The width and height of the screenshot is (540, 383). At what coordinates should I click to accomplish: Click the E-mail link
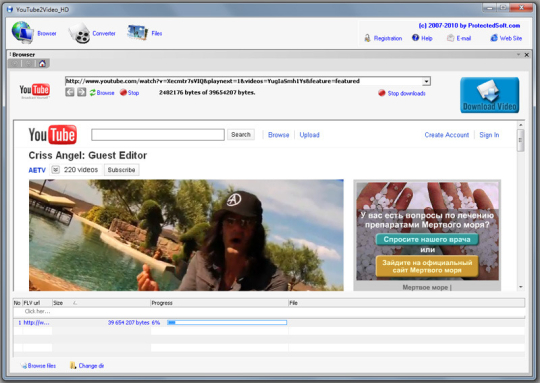click(x=464, y=38)
